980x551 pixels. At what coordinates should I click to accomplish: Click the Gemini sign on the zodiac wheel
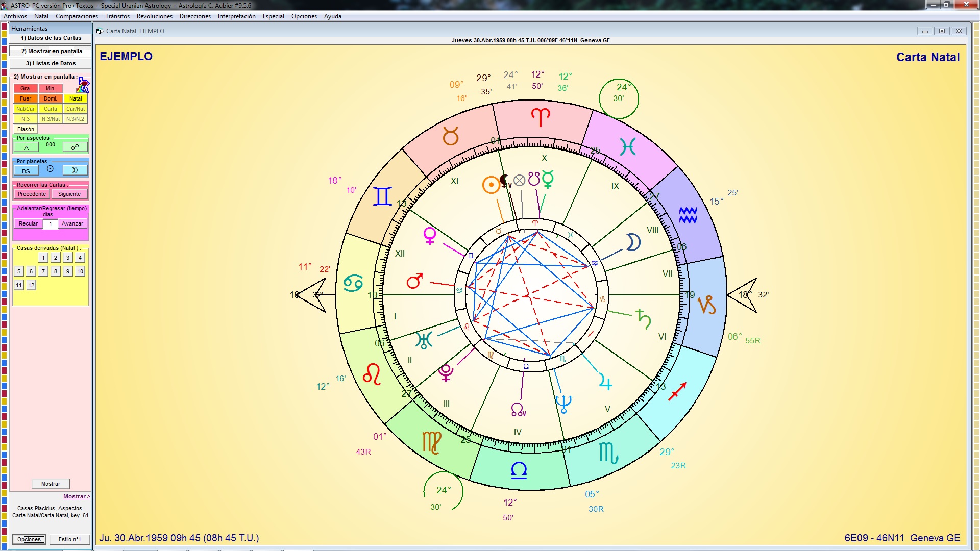coord(382,196)
